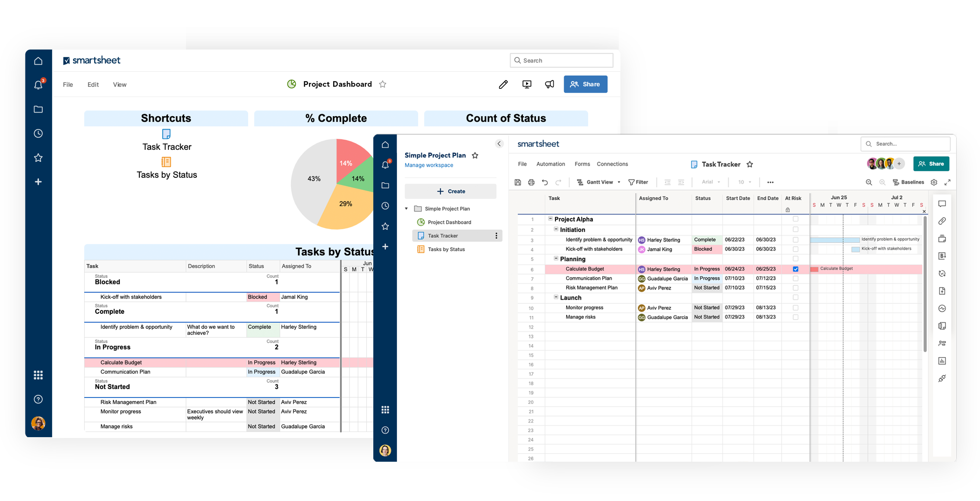Viewport: 980px width, 501px height.
Task: Open the three-dot more toolbar options
Action: pos(770,182)
